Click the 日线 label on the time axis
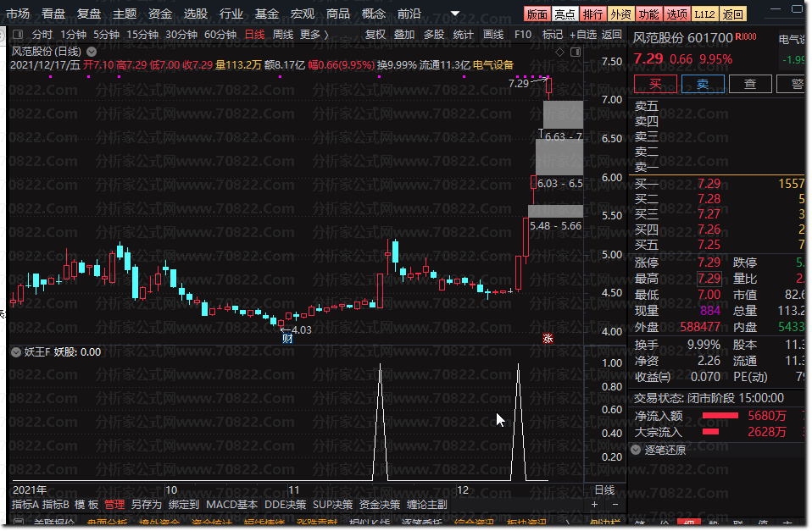 pos(605,490)
